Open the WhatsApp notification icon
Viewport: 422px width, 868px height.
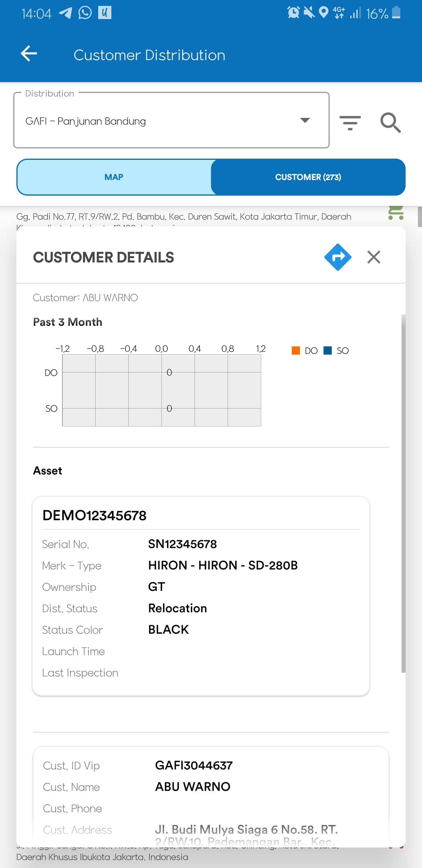pos(85,13)
